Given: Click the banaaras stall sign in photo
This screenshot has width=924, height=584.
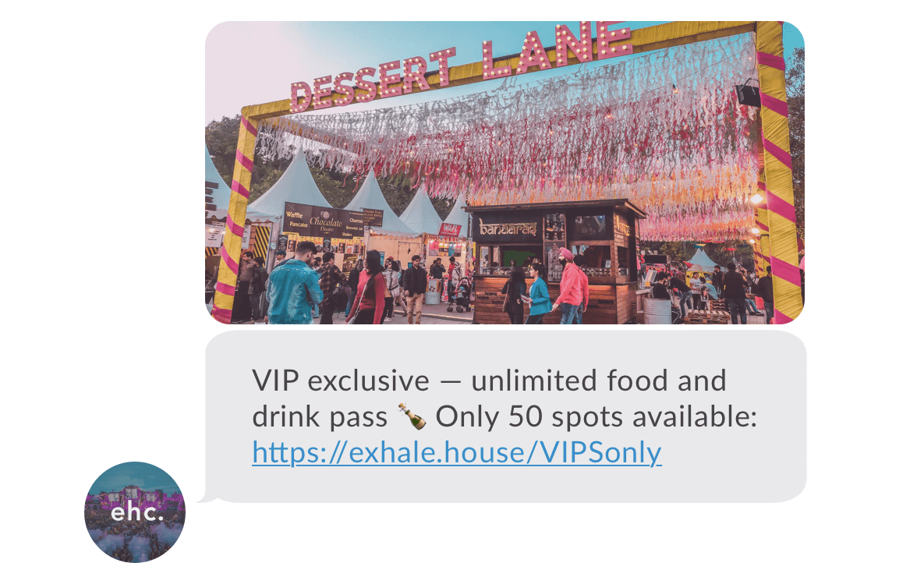Looking at the screenshot, I should click(508, 228).
